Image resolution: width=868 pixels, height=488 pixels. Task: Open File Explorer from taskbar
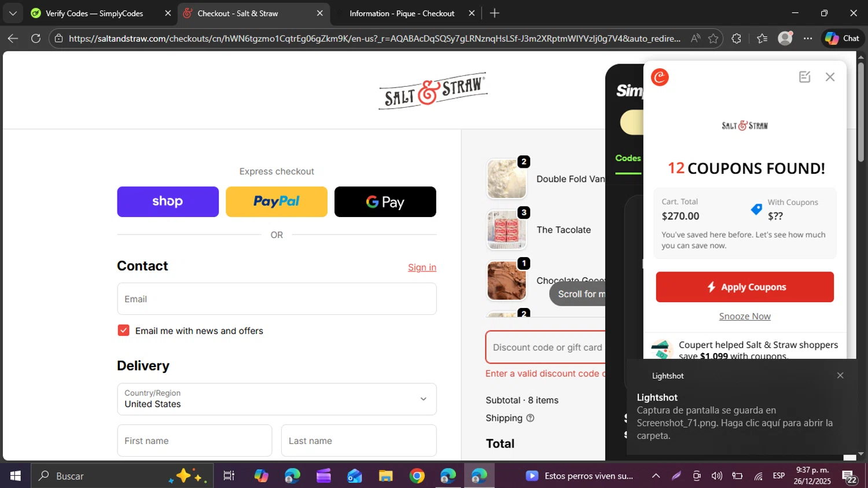(385, 476)
